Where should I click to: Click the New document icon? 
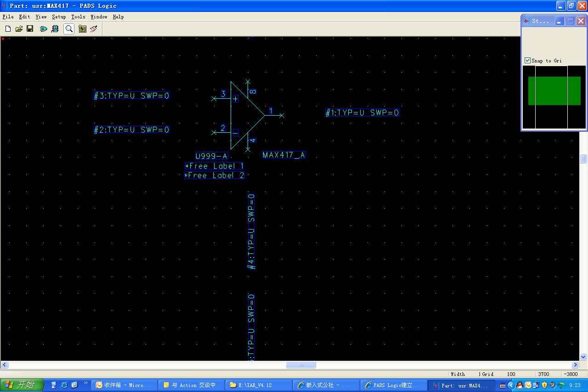(x=8, y=29)
